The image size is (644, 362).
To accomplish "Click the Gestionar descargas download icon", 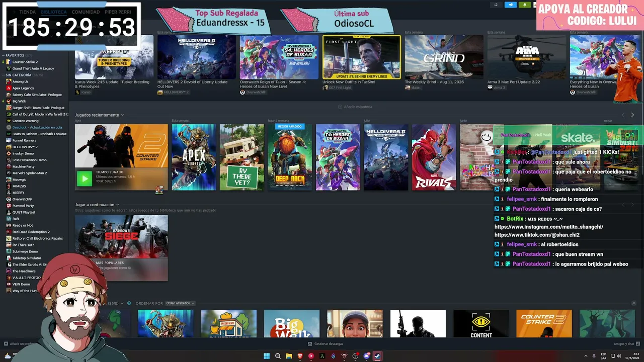I will (x=309, y=344).
